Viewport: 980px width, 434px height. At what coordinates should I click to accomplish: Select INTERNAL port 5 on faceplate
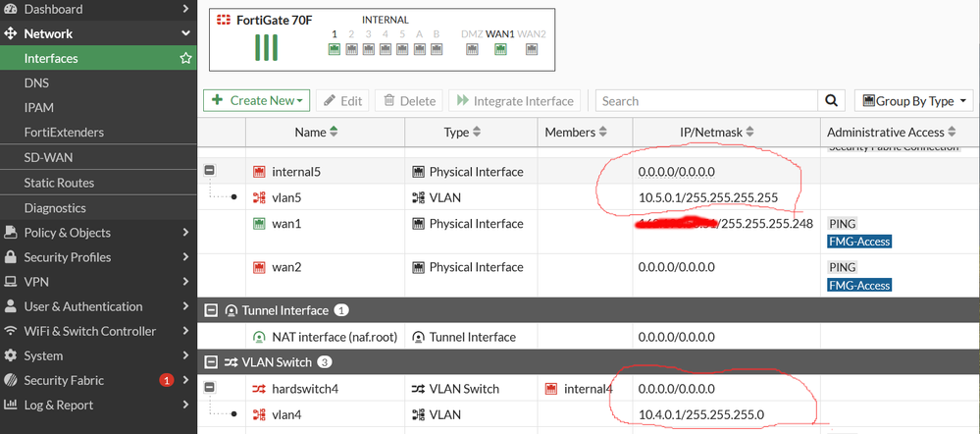click(402, 50)
